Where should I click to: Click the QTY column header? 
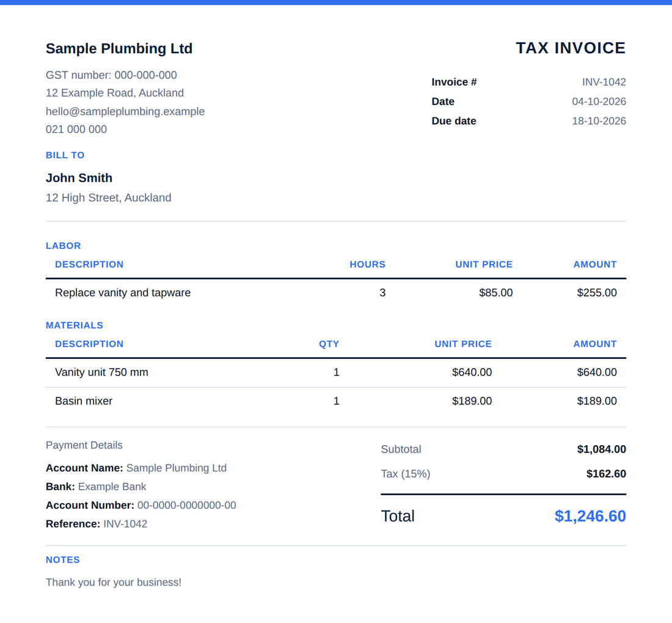[x=329, y=344]
